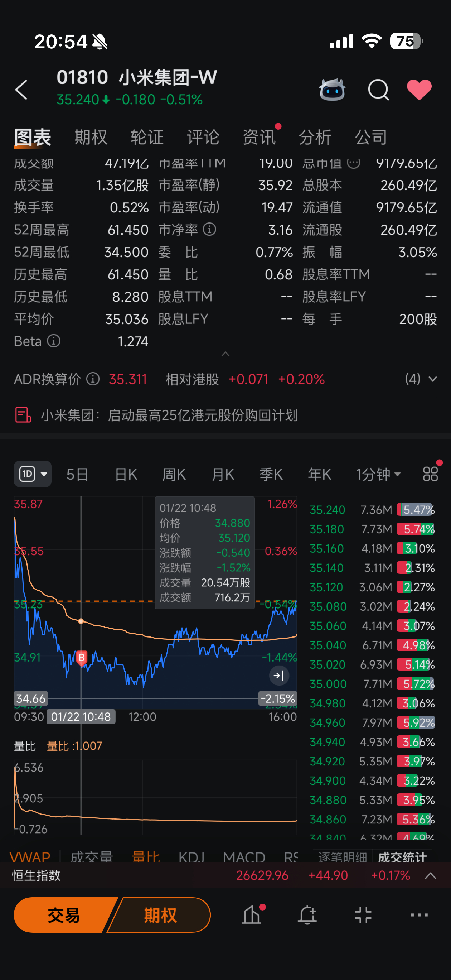Open the 公司 tab
This screenshot has width=451, height=980.
371,137
